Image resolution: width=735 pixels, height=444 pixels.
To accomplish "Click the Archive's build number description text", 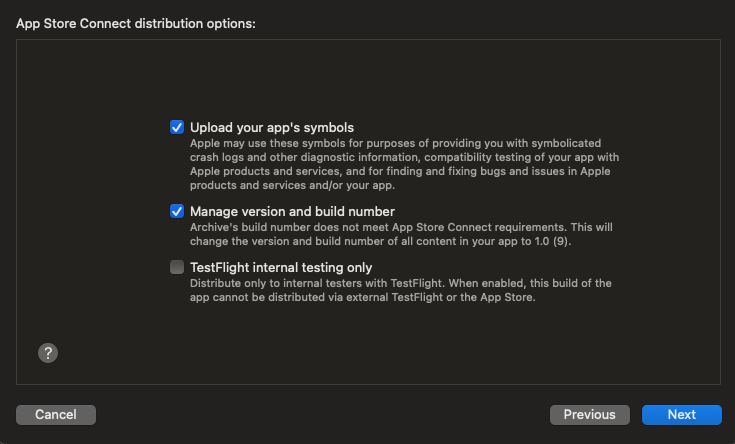I will pos(401,234).
